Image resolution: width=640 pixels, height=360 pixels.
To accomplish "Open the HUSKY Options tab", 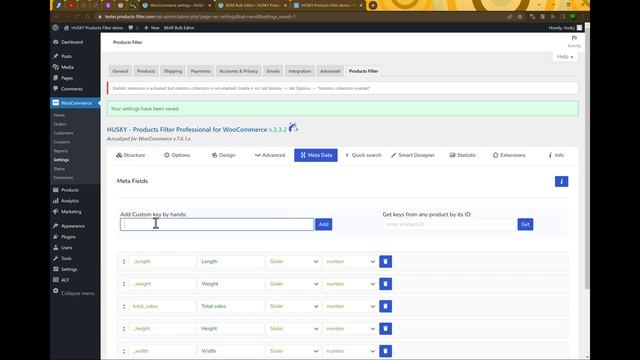I will pyautogui.click(x=177, y=155).
